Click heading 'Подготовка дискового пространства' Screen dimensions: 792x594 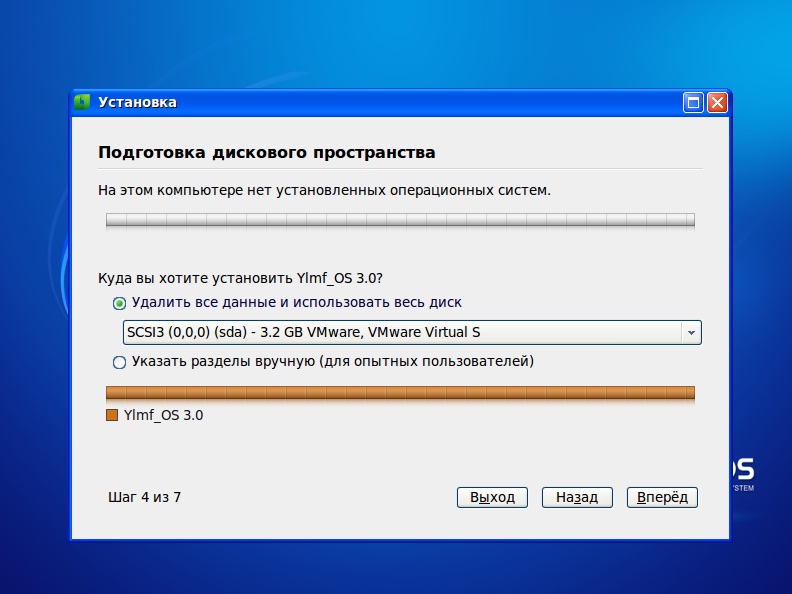tap(267, 153)
